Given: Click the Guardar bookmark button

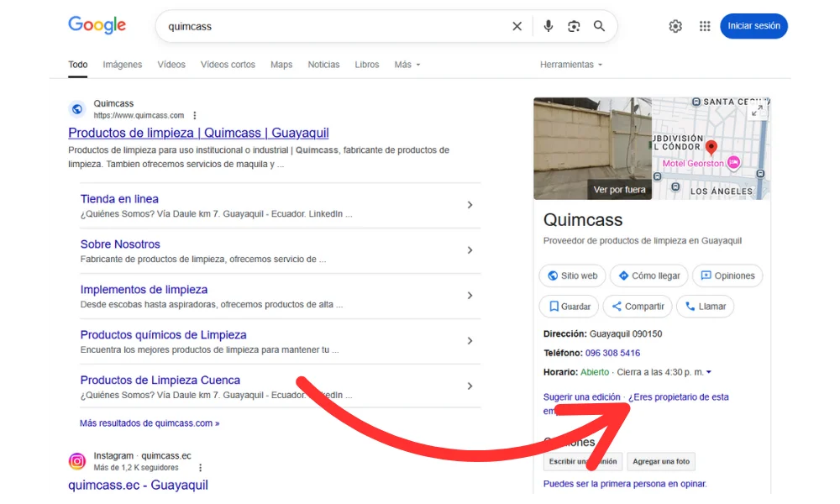Looking at the screenshot, I should tap(569, 307).
